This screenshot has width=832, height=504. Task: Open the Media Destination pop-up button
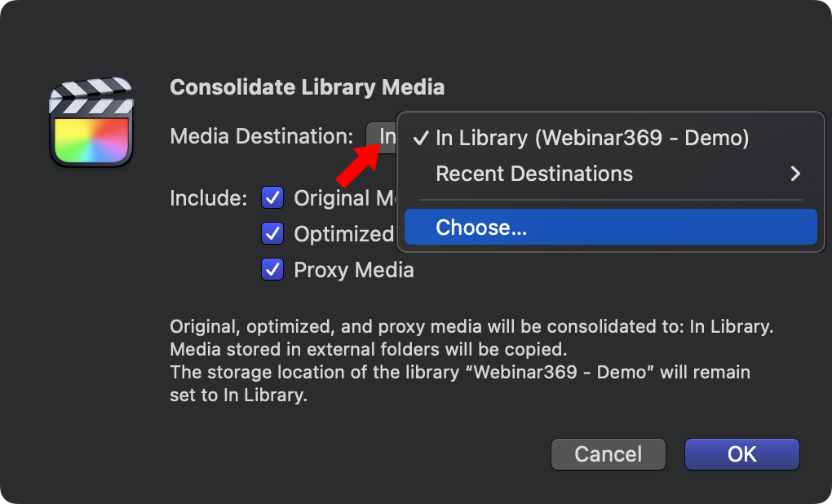(382, 136)
